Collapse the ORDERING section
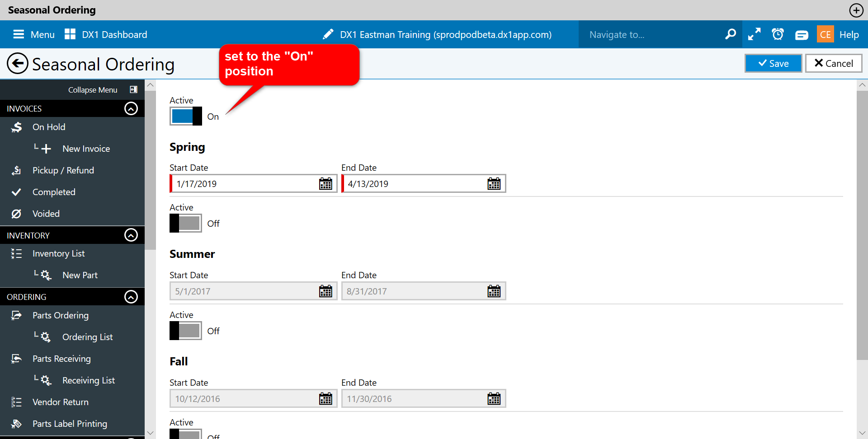This screenshot has height=439, width=868. tap(131, 297)
